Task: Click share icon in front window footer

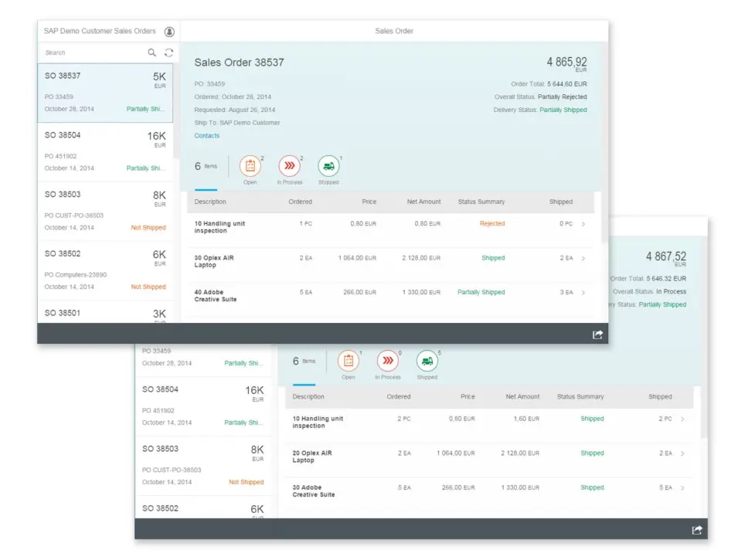Action: click(x=597, y=334)
